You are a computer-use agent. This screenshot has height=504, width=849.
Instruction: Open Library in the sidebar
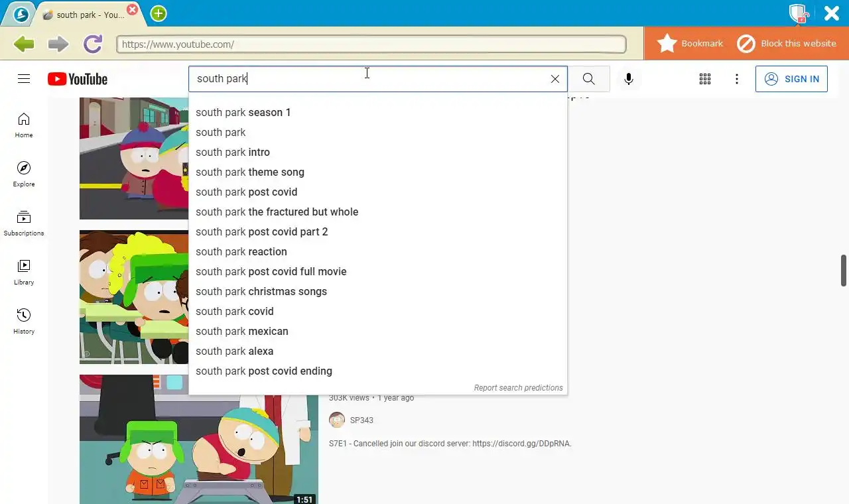tap(24, 273)
